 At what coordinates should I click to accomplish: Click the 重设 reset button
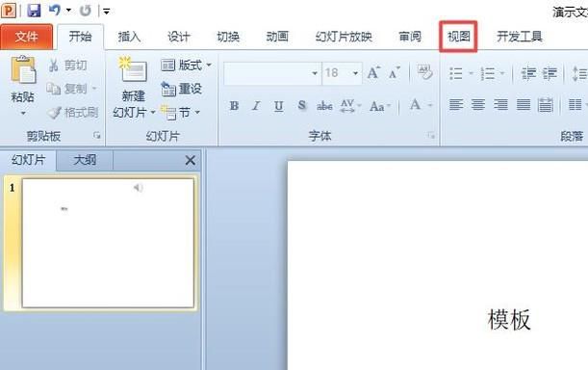click(182, 89)
